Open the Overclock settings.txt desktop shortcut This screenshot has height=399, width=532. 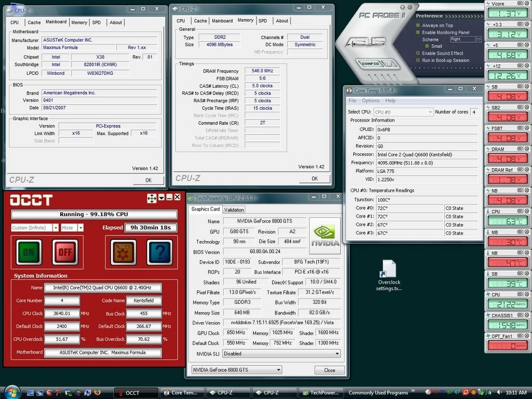pyautogui.click(x=389, y=275)
